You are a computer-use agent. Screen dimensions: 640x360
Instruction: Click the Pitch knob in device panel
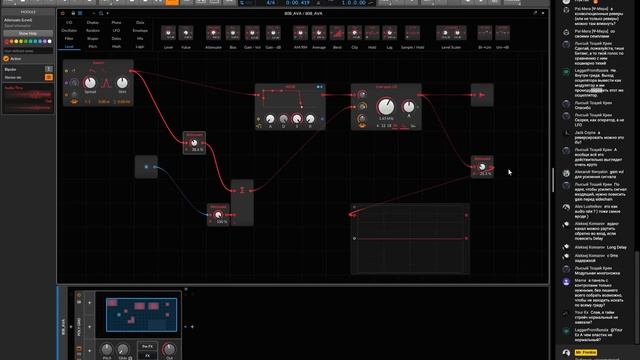click(107, 349)
